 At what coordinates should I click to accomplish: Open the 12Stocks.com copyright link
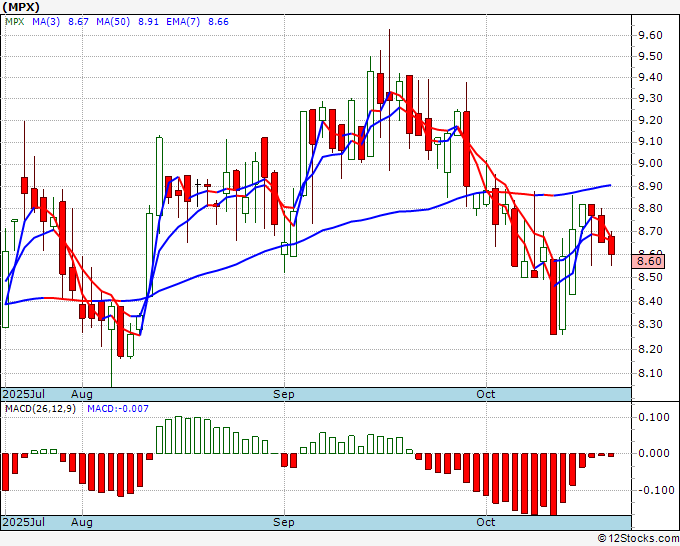tap(638, 539)
